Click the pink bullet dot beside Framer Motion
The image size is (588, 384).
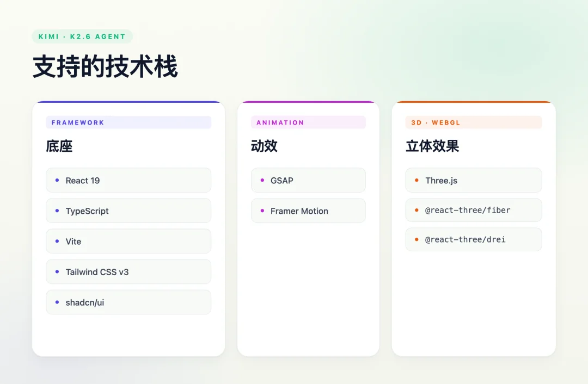[261, 210]
